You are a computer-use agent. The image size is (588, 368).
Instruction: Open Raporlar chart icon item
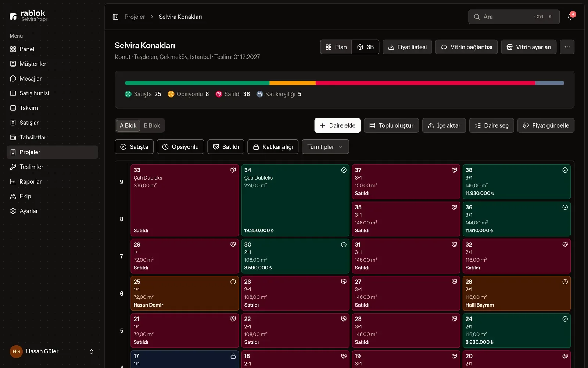[x=13, y=181]
